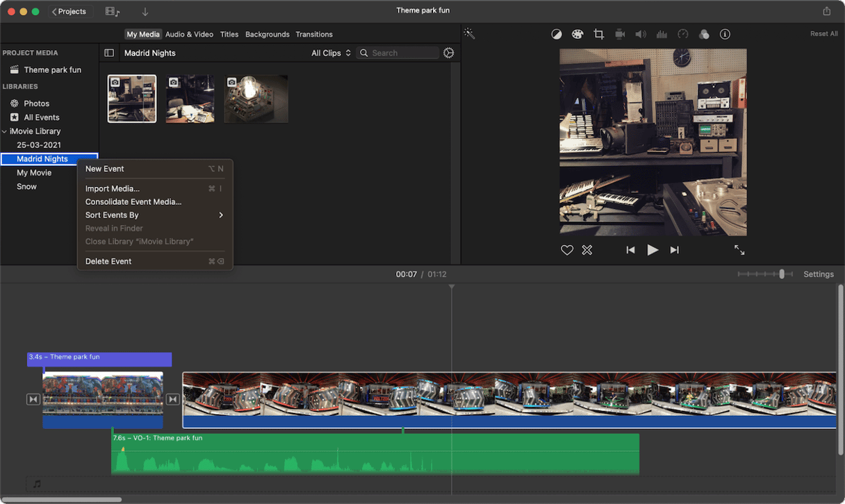Open the Stabilization camera icon
Screen dimensions: 845x504
[620, 34]
